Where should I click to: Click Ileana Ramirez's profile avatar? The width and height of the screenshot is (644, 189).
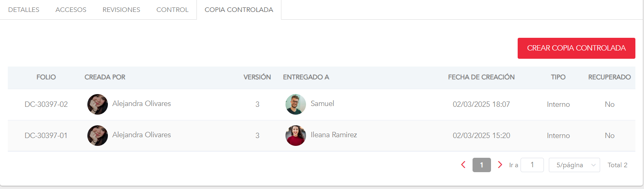[296, 136]
